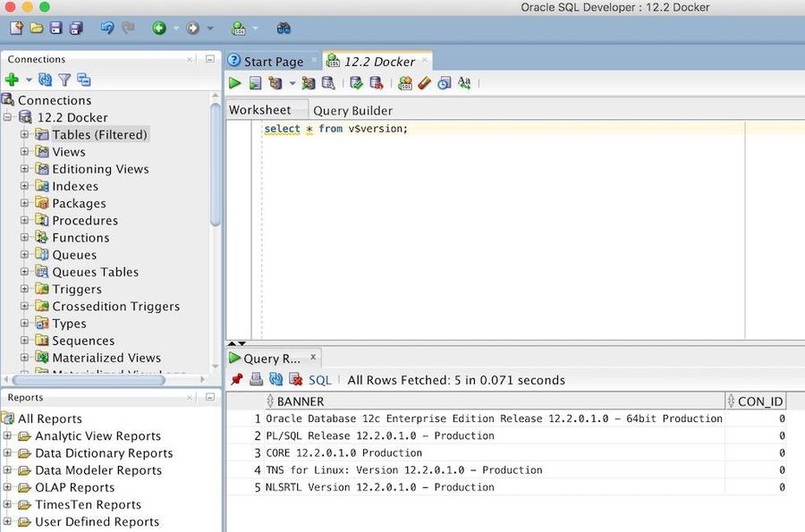Print the query result grid
This screenshot has height=532, width=805.
pos(256,380)
